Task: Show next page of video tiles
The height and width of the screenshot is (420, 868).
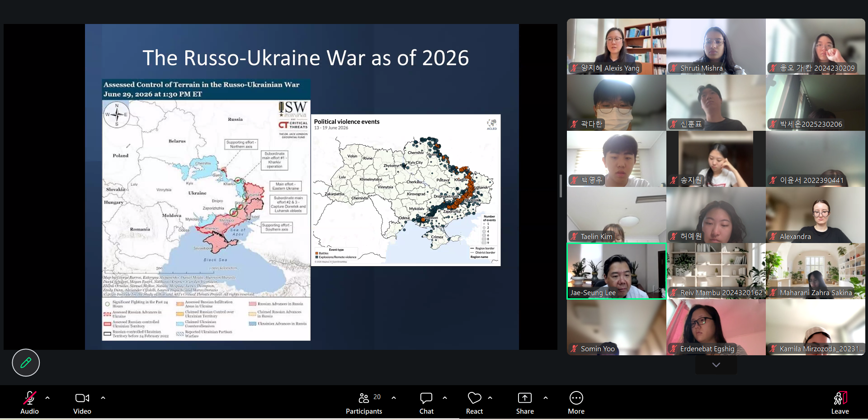Action: tap(716, 365)
